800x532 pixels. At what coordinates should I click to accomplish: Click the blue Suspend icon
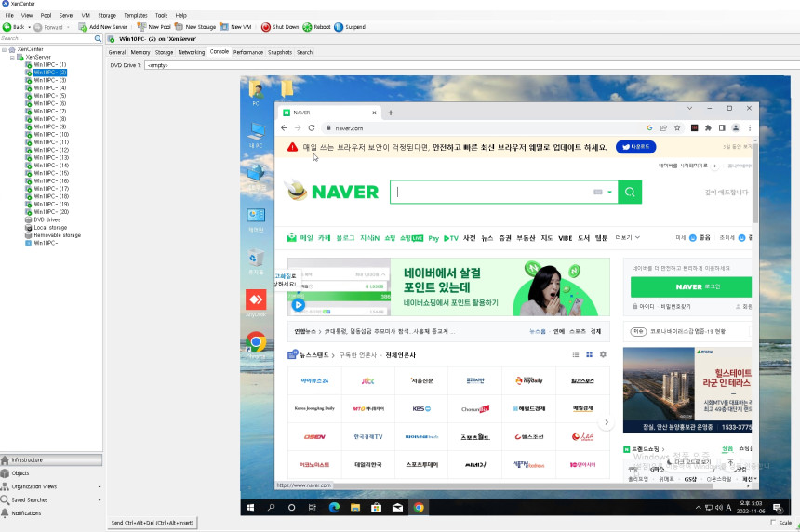point(339,27)
